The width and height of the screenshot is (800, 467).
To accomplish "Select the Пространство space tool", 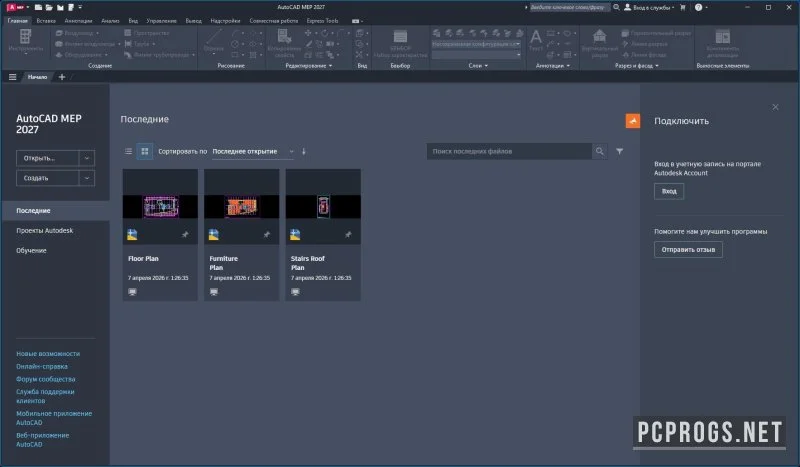I will (147, 33).
